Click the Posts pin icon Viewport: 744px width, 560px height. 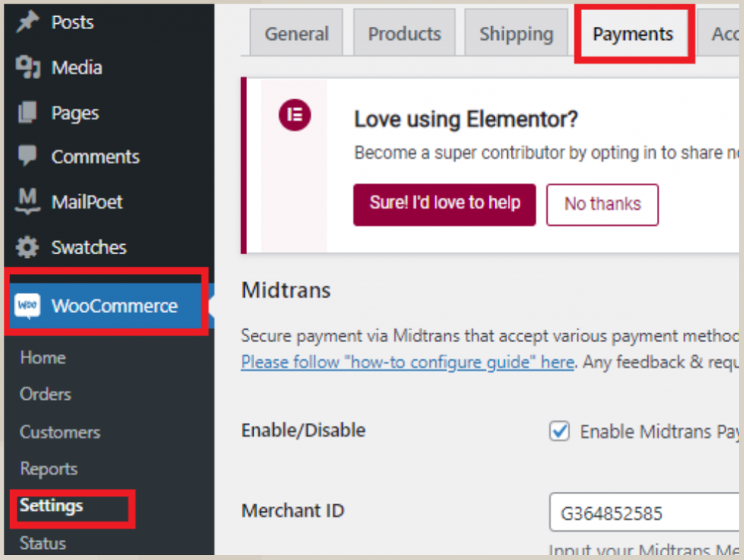[28, 22]
